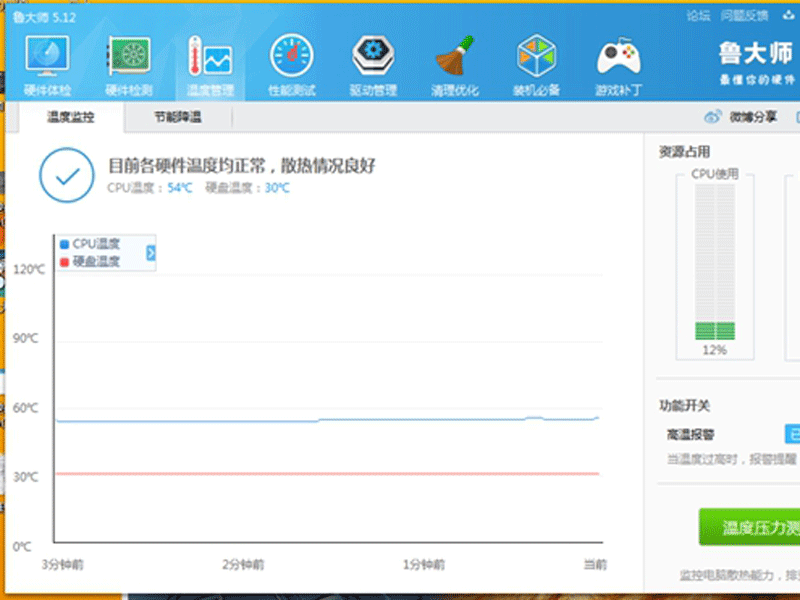Click the CPU温度 54℃ value
800x600 pixels.
[x=180, y=188]
